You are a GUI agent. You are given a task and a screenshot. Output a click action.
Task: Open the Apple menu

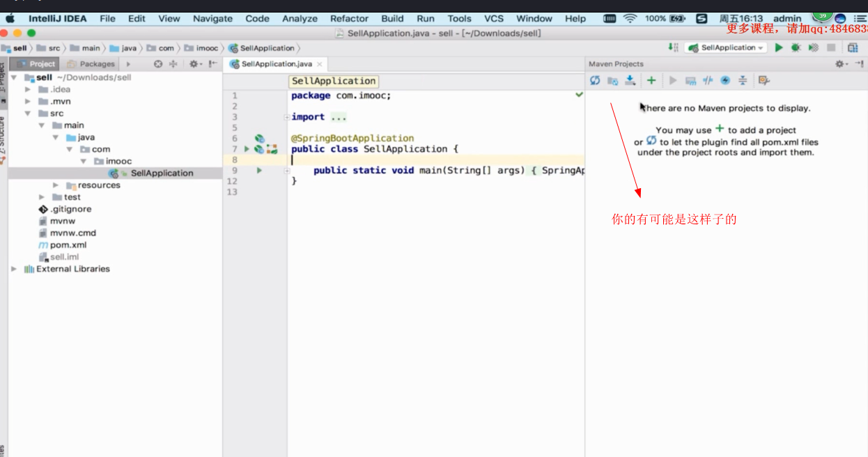[10, 19]
